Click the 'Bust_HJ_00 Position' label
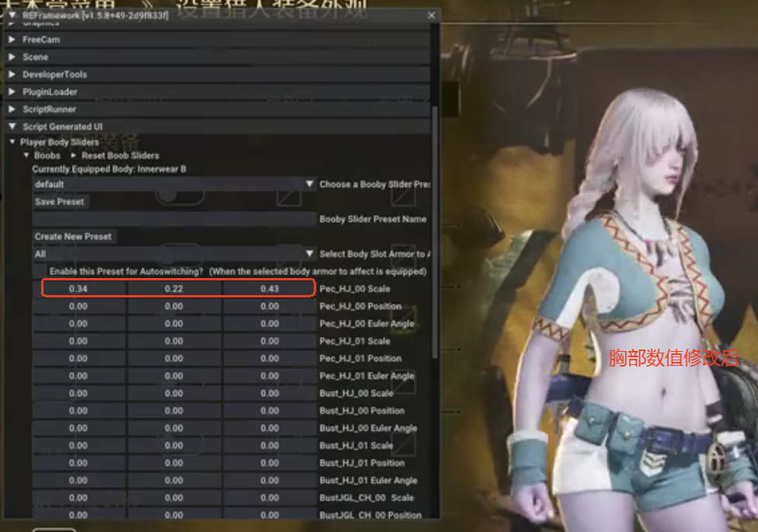Viewport: 758px width, 532px height. click(362, 411)
